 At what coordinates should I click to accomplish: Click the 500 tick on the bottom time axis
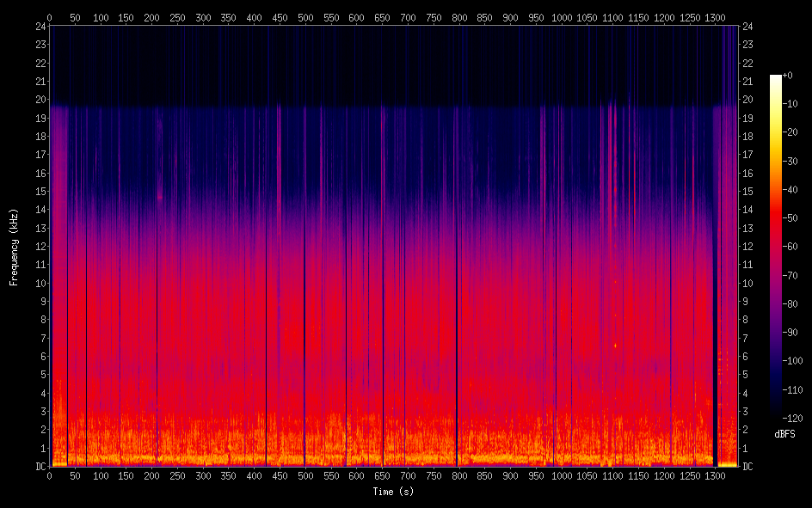click(x=305, y=475)
